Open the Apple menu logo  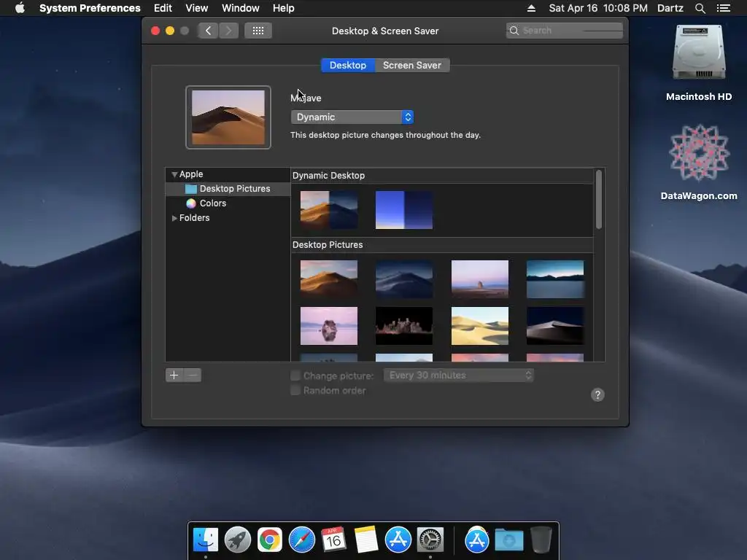click(x=20, y=8)
